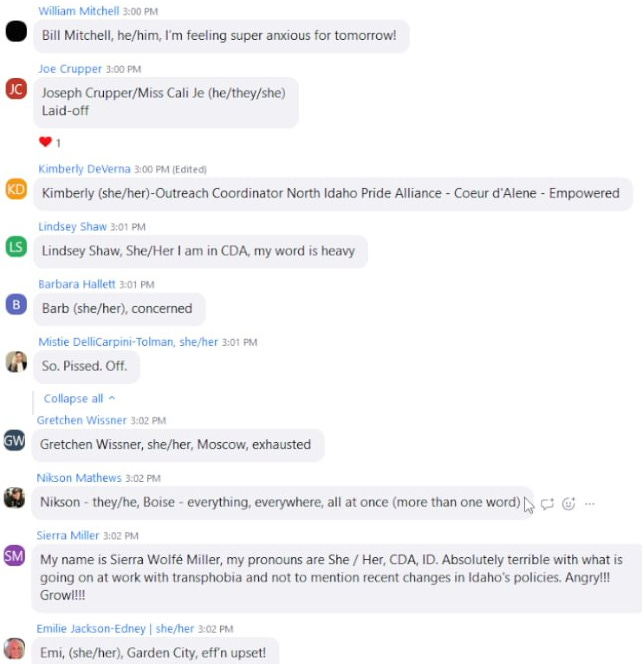
Task: Add emoji reaction to Nikson's message
Action: [568, 504]
